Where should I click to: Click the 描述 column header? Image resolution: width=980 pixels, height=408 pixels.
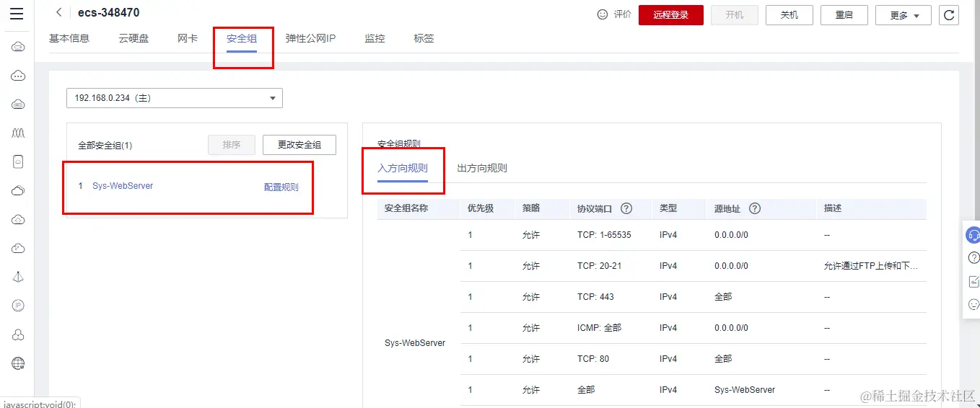coord(833,208)
